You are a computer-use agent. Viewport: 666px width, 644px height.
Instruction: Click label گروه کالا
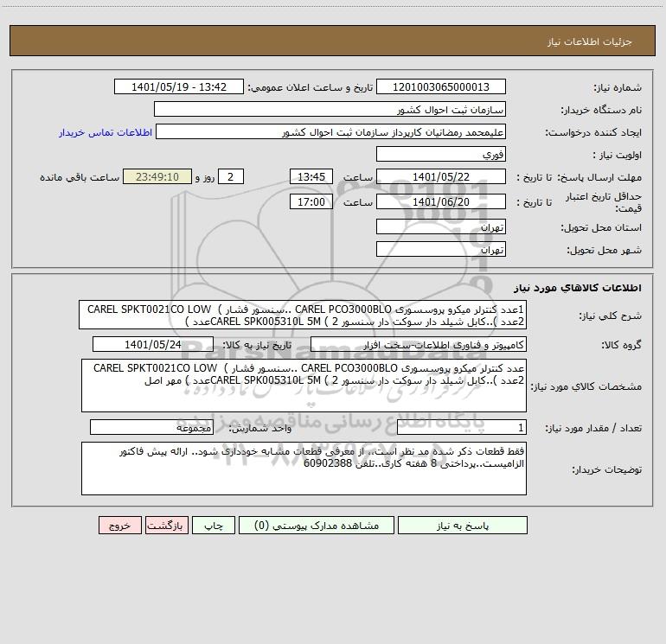point(622,345)
